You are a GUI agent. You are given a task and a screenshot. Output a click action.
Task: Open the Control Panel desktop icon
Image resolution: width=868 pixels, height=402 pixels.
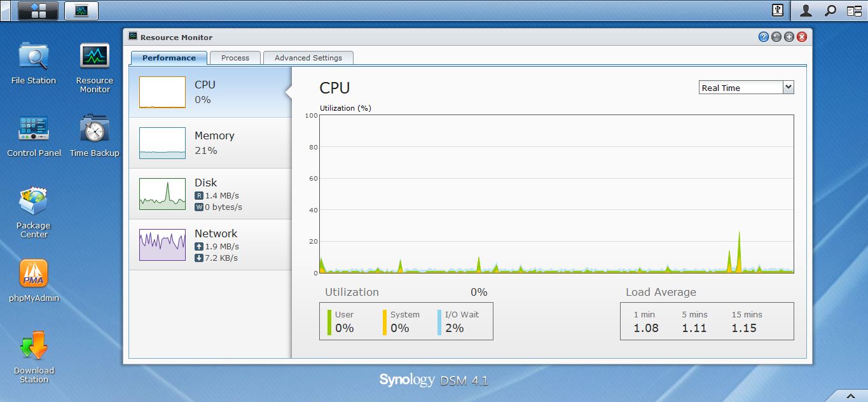[x=34, y=129]
